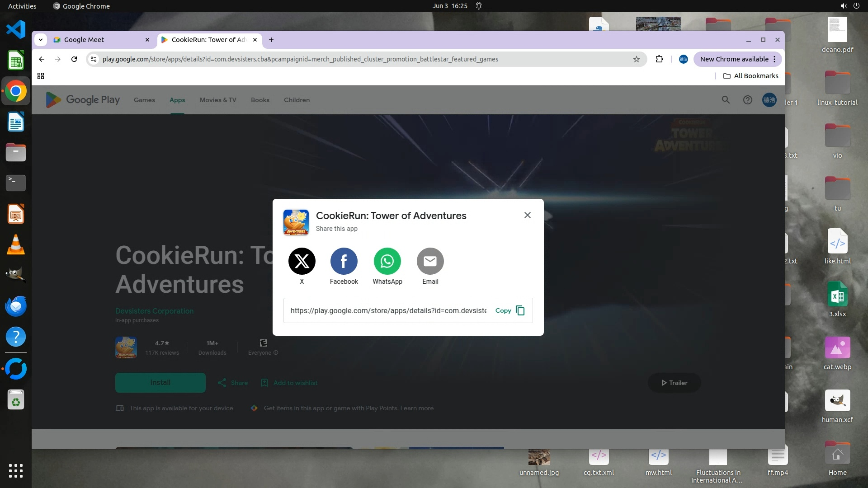This screenshot has height=488, width=868.
Task: Open Thunderbird from the dock
Action: [x=16, y=306]
